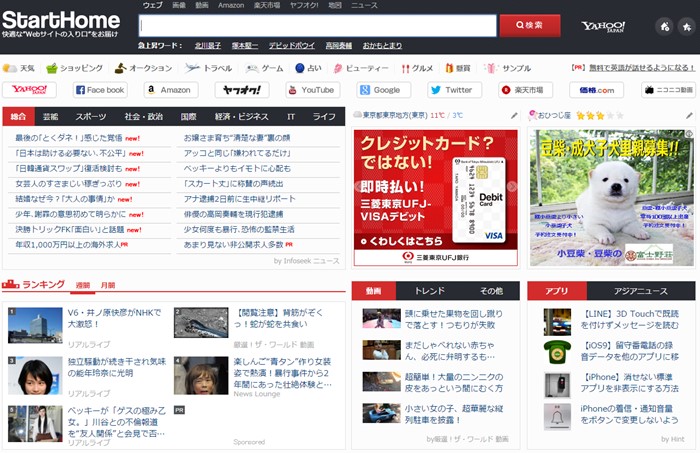Select the ウェブ search tab

click(153, 5)
